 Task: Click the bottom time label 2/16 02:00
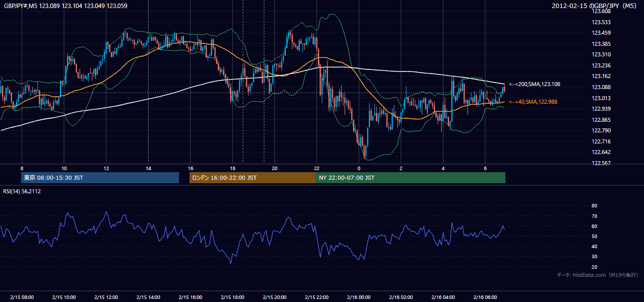401,297
